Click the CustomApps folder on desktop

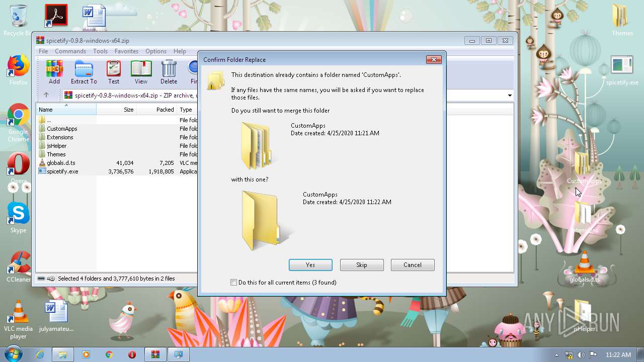[584, 168]
